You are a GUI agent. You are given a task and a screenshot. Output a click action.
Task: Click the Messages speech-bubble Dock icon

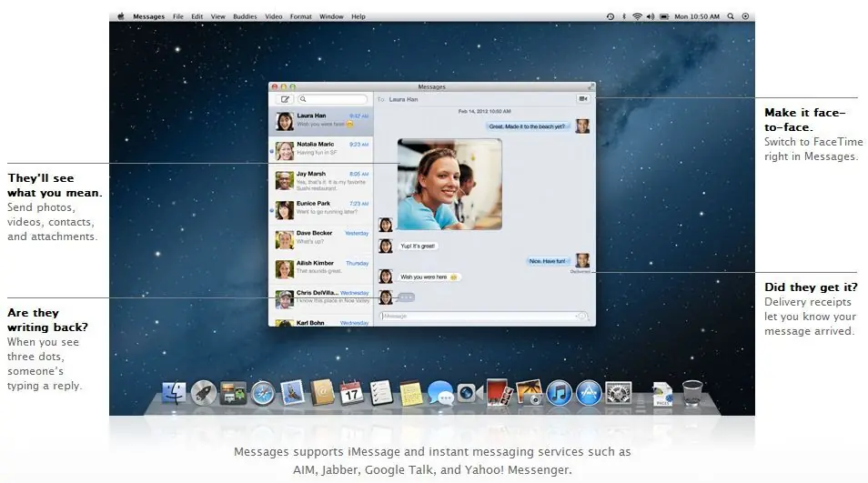pyautogui.click(x=440, y=393)
